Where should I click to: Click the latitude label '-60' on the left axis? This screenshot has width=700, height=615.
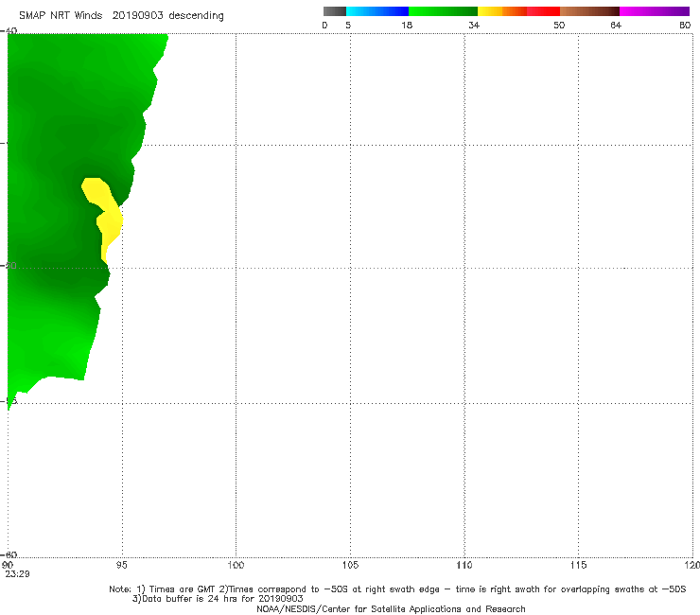tap(9, 554)
